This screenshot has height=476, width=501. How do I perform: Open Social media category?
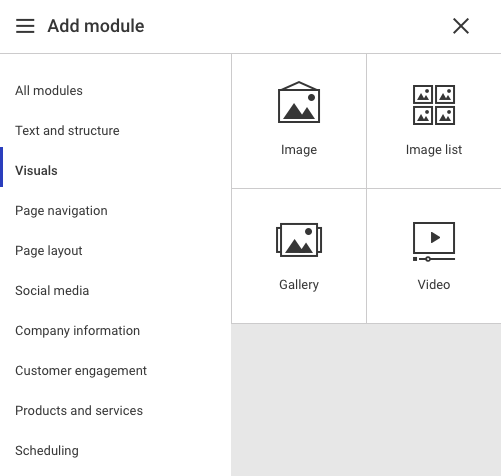(52, 291)
